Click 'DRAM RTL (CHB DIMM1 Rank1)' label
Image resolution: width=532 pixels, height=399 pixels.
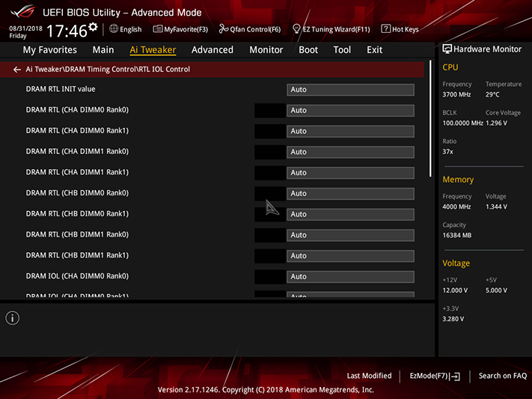coord(77,255)
